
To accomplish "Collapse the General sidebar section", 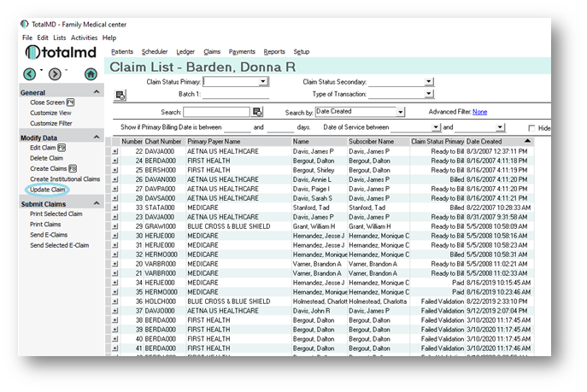I will tap(96, 92).
